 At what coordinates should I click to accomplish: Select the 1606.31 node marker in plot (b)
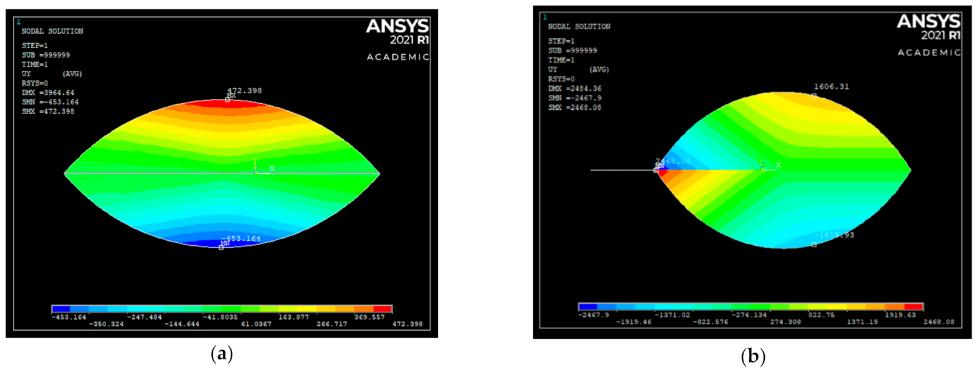point(814,96)
